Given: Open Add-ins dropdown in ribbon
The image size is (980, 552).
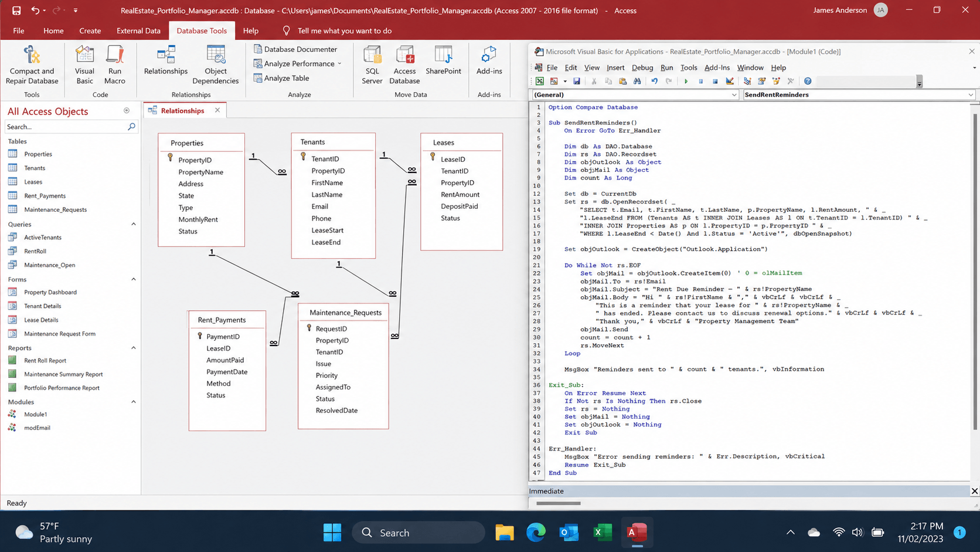Looking at the screenshot, I should click(489, 60).
